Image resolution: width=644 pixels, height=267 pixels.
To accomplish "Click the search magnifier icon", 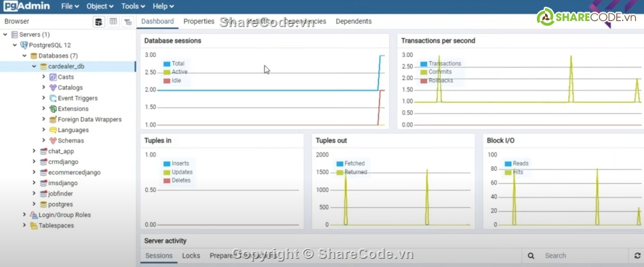I will click(531, 255).
